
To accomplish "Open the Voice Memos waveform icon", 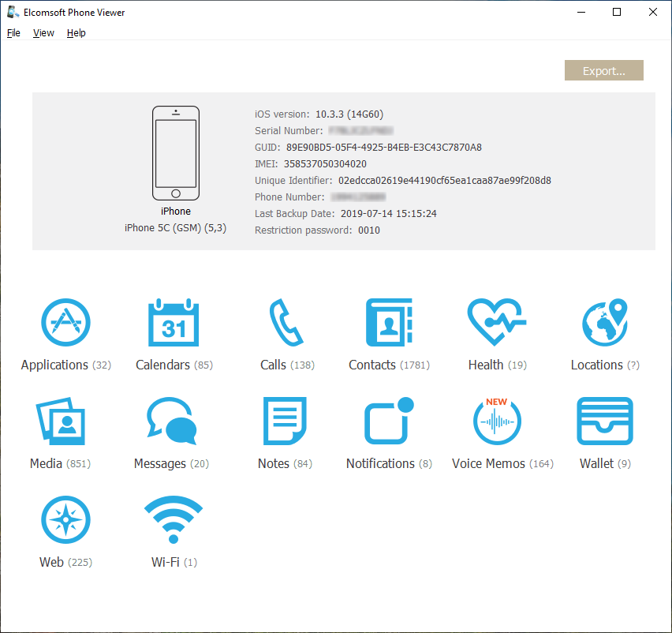I will coord(497,421).
